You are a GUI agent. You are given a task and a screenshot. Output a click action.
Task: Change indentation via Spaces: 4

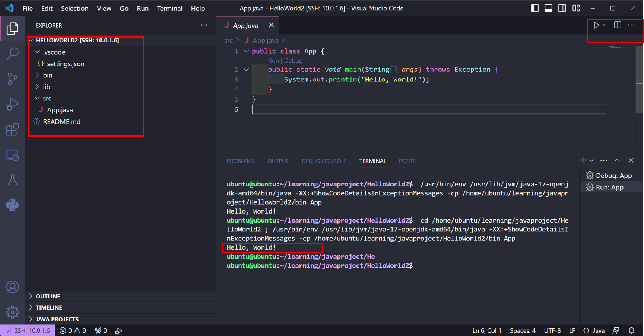coord(523,330)
